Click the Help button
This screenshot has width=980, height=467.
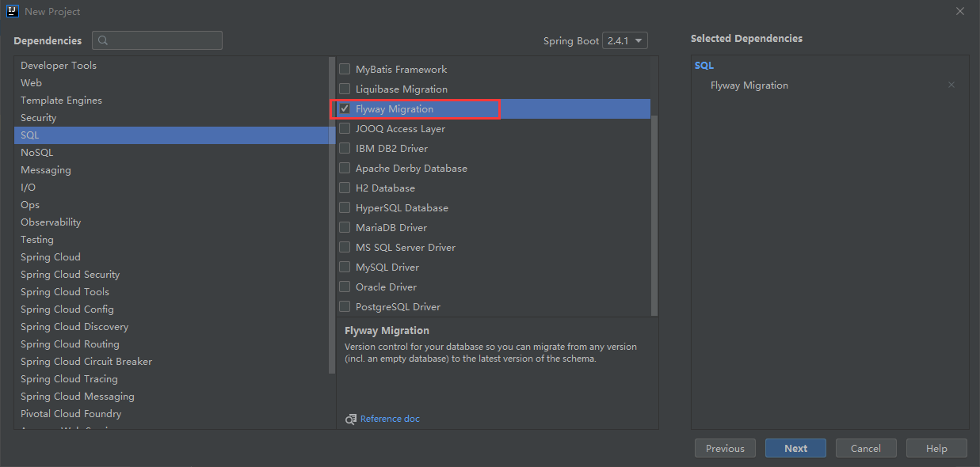coord(936,448)
